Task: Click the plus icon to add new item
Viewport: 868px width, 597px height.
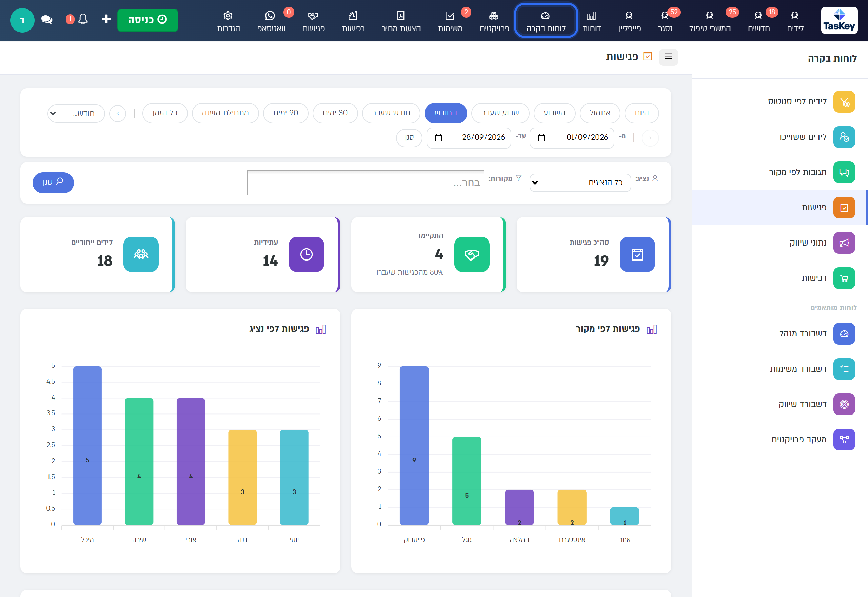Action: point(106,19)
